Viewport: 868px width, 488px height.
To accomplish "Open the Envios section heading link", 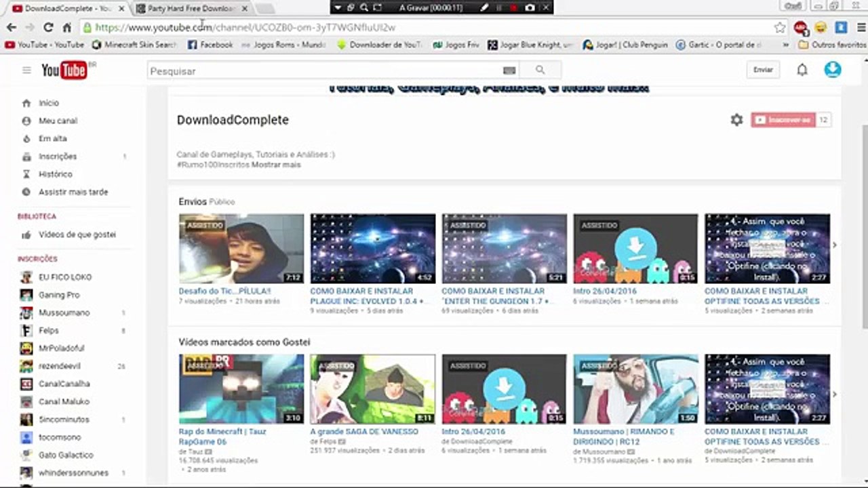I will pyautogui.click(x=192, y=202).
